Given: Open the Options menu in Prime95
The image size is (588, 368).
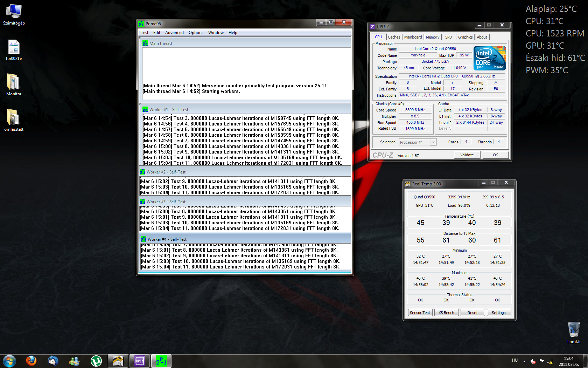Looking at the screenshot, I should click(x=196, y=33).
